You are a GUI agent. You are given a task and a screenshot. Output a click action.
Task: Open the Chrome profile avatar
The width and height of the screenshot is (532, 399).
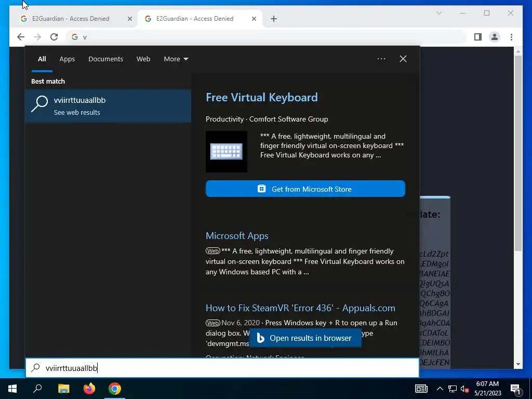495,37
